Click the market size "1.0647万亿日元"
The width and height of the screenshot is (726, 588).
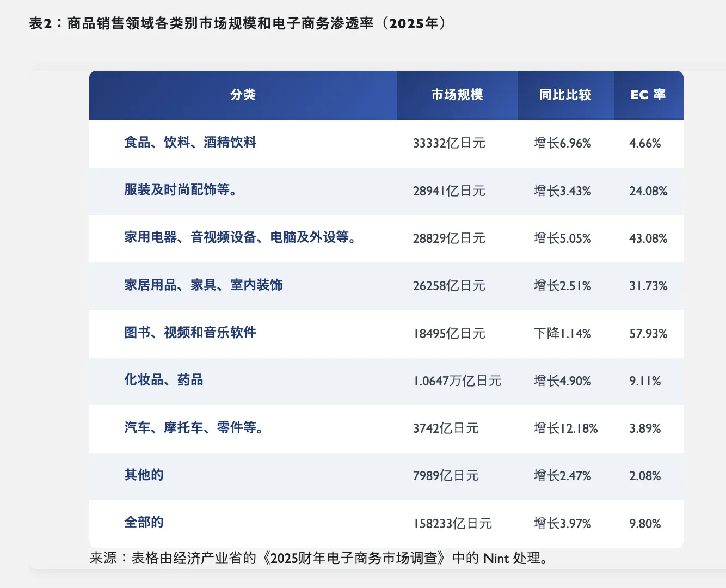(x=457, y=381)
